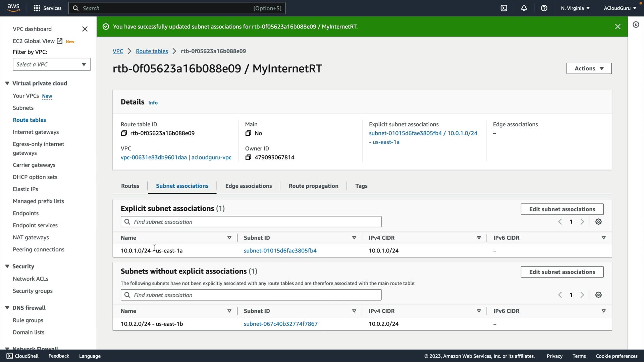Open the notifications bell
Image resolution: width=644 pixels, height=362 pixels.
[524, 8]
